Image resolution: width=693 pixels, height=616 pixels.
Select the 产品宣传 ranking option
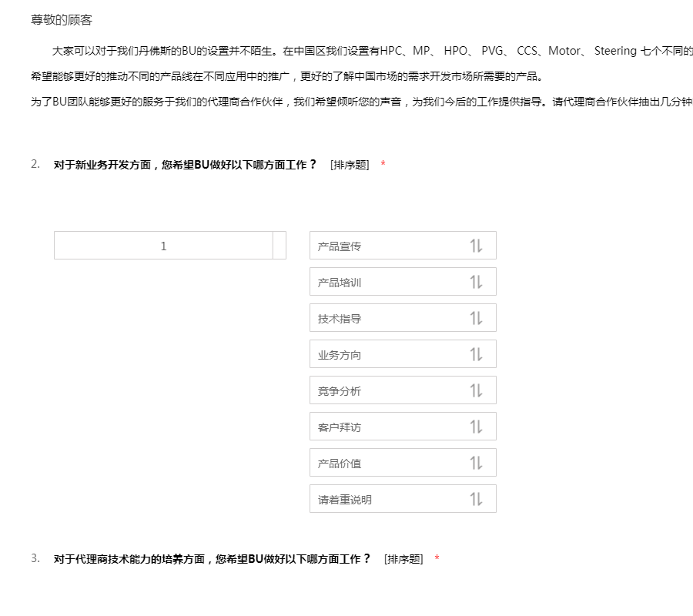pos(403,246)
